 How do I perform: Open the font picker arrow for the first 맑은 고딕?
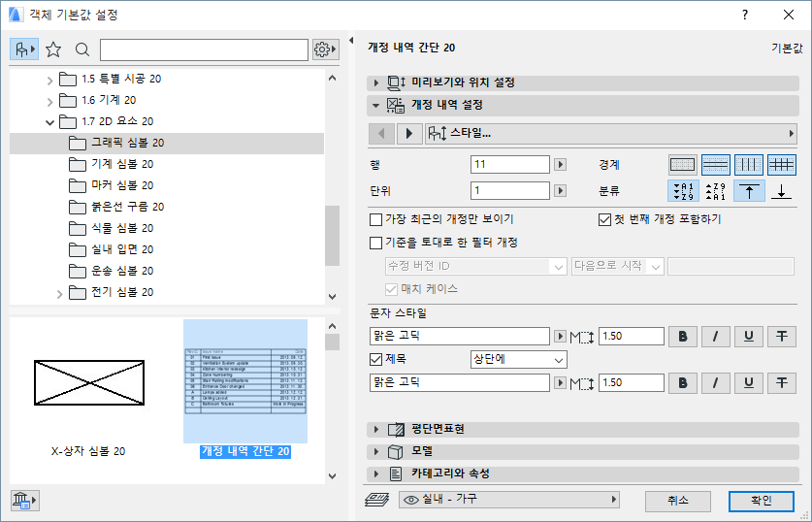pyautogui.click(x=560, y=336)
